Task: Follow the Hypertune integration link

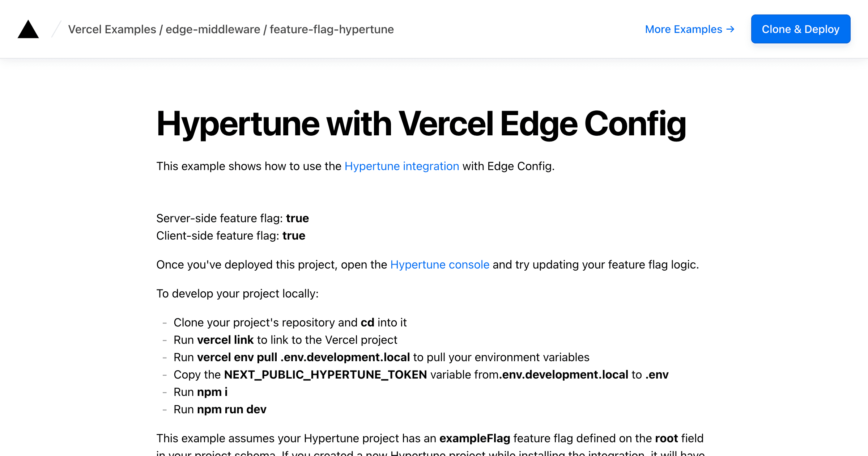Action: (x=401, y=166)
